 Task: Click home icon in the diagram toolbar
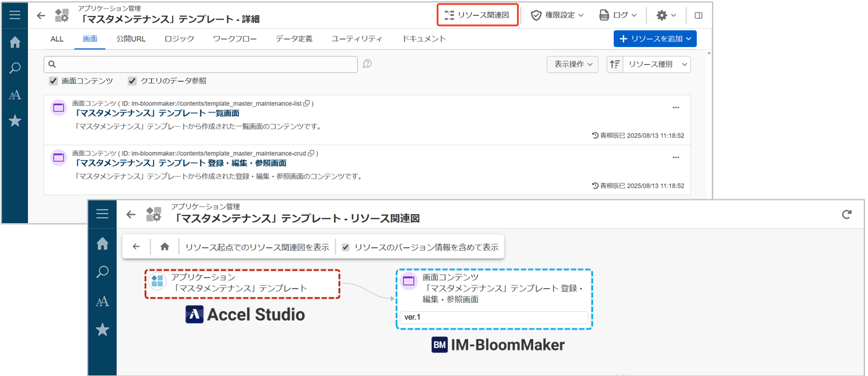[x=165, y=247]
